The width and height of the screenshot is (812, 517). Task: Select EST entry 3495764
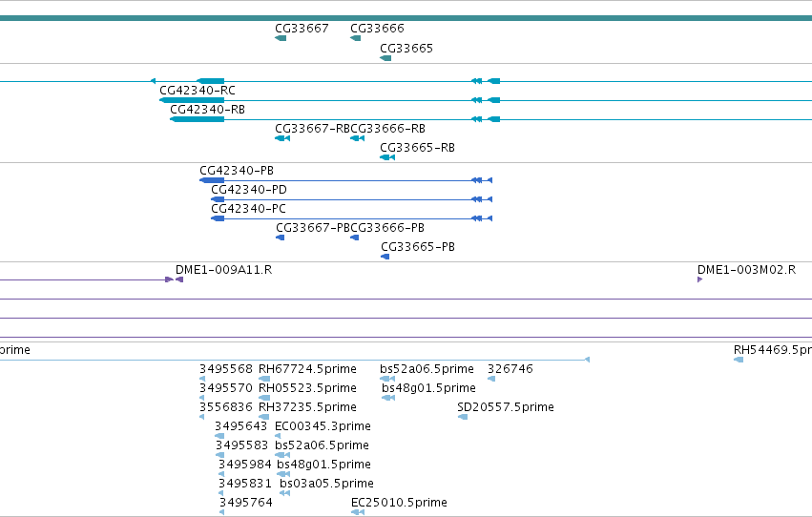pos(245,504)
